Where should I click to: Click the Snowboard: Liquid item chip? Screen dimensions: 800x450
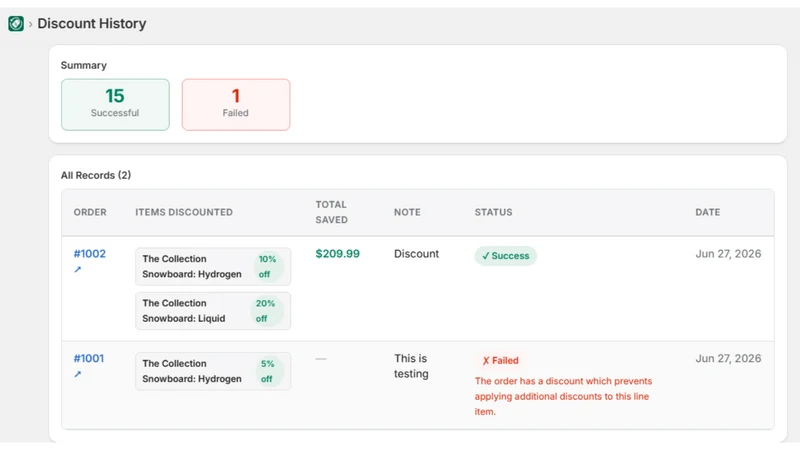(x=213, y=311)
